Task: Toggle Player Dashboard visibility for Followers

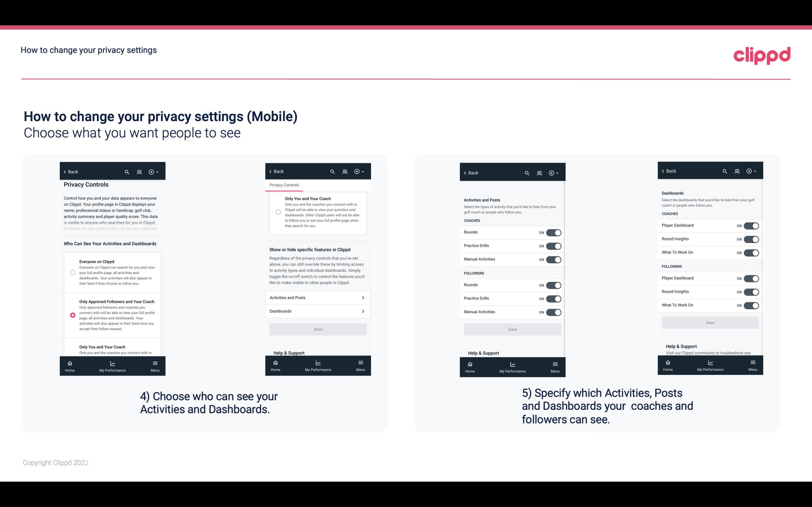Action: [x=752, y=278]
